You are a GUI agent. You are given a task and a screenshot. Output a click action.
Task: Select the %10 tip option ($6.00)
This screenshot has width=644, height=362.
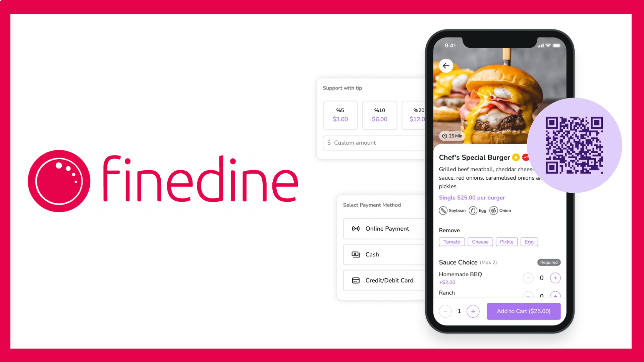pos(379,115)
